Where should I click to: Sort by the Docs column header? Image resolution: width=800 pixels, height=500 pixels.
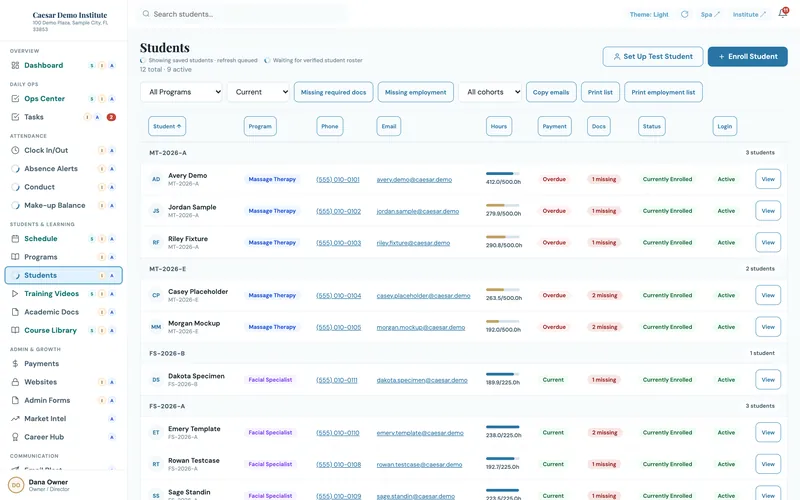click(599, 126)
